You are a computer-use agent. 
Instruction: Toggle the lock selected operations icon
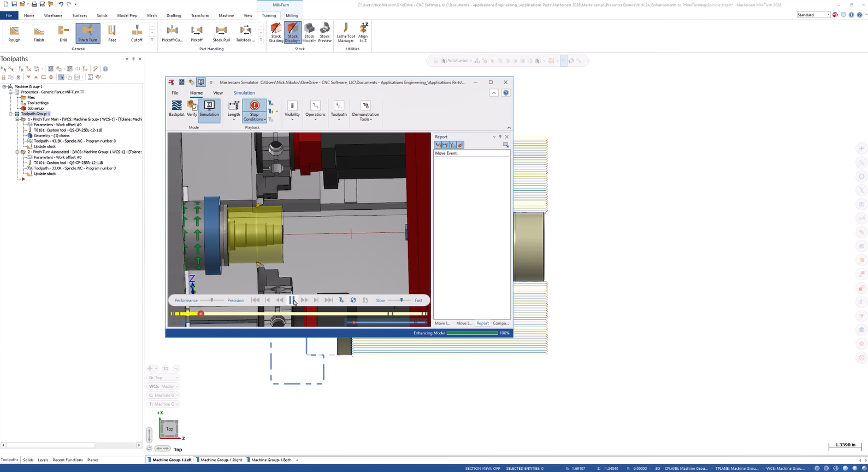tap(4, 77)
